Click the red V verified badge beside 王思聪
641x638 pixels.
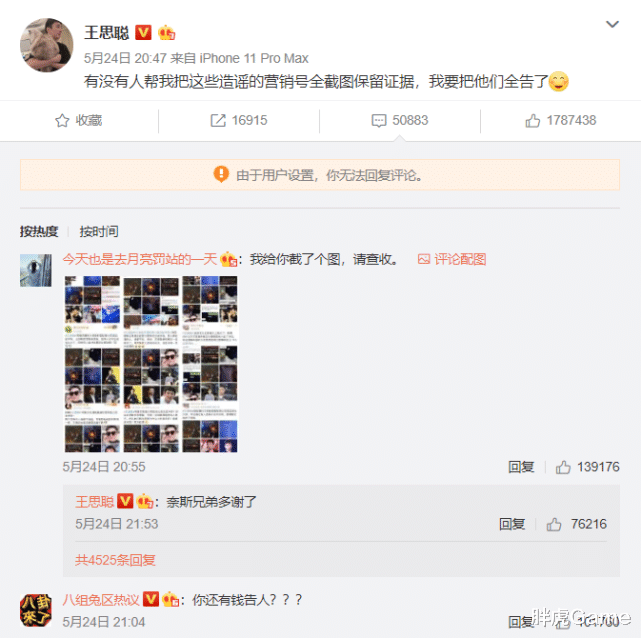[x=143, y=33]
